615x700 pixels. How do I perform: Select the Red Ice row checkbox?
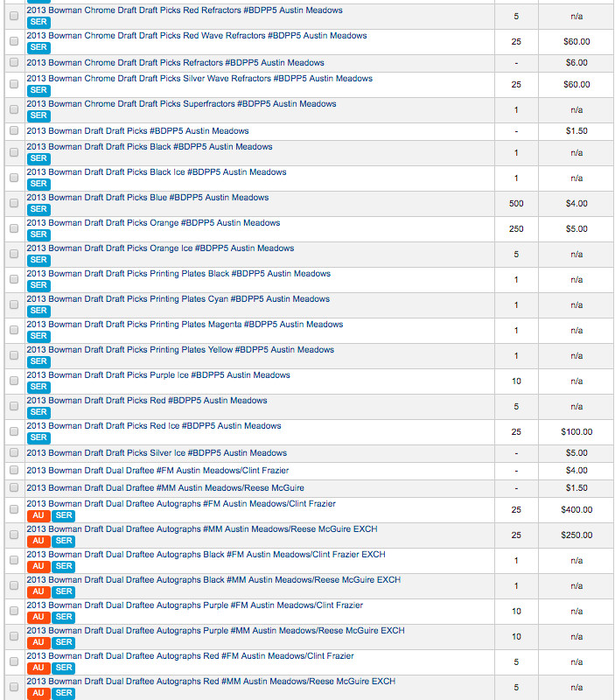click(14, 431)
